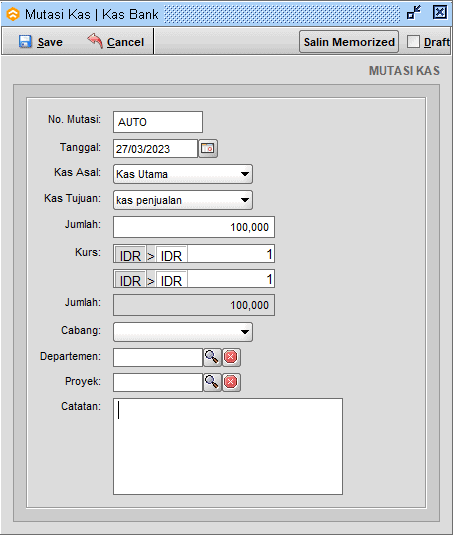Click the orange app logo icon

click(13, 14)
